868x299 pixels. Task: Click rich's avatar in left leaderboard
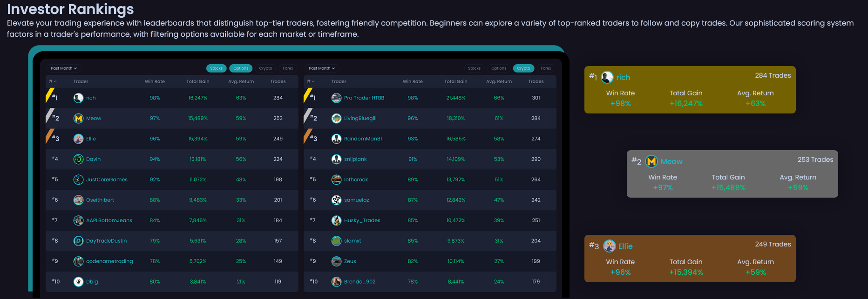(78, 98)
